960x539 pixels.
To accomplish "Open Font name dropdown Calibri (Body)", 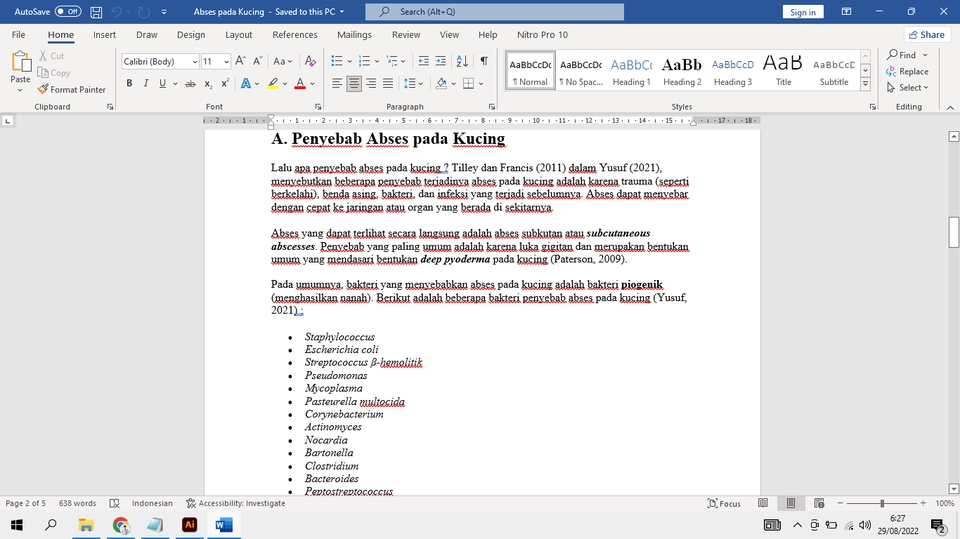I will [x=195, y=61].
